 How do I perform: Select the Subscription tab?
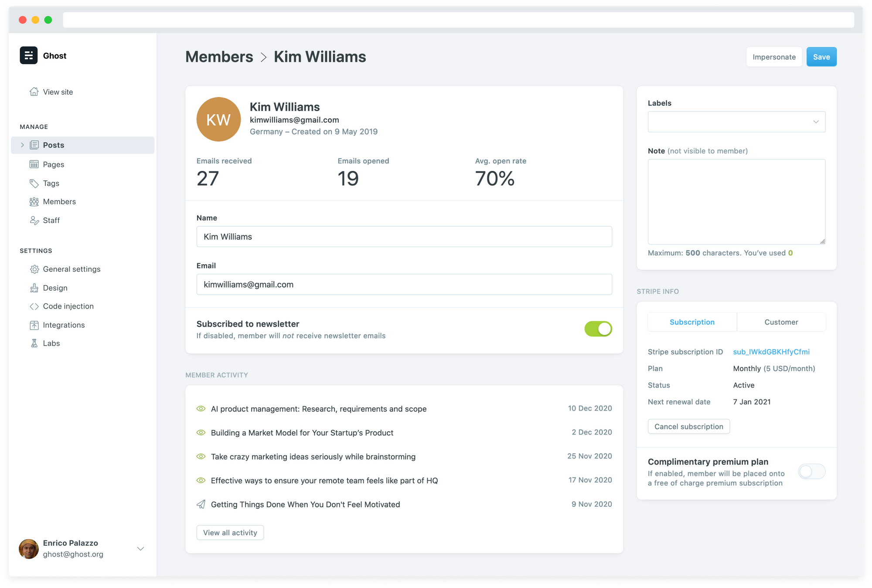coord(692,322)
